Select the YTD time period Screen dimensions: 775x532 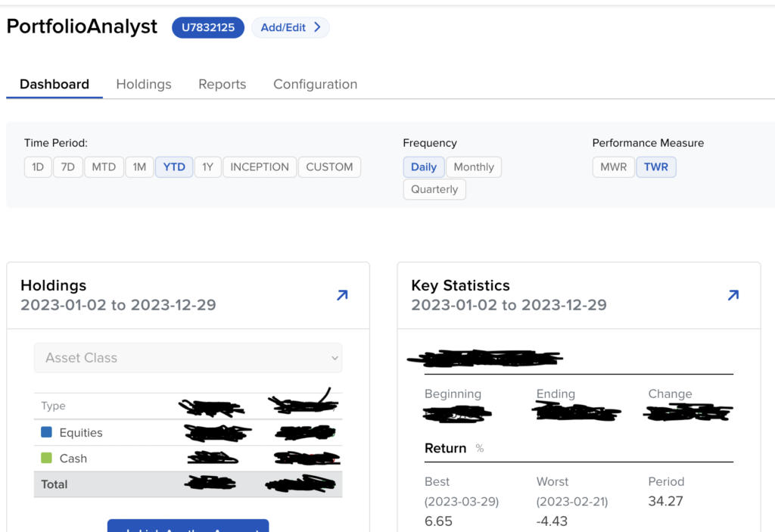click(x=174, y=167)
